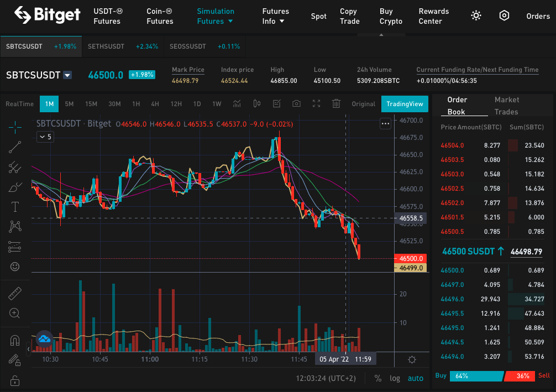556x392 pixels.
Task: Switch chart to Original view
Action: (363, 104)
